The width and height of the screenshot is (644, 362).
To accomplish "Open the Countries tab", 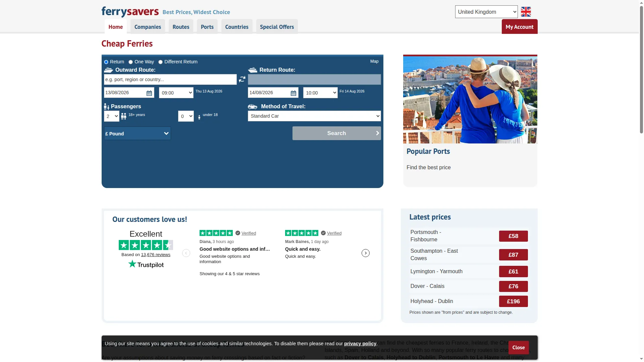I will click(237, 27).
